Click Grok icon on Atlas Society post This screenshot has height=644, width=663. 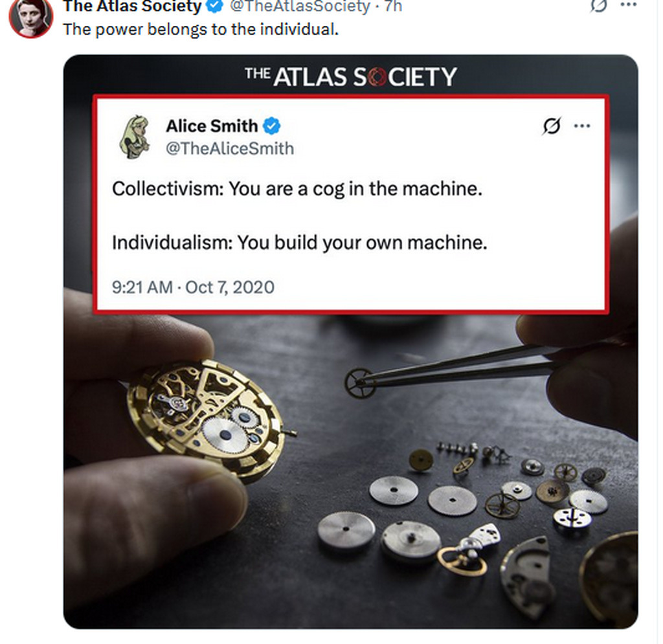598,5
